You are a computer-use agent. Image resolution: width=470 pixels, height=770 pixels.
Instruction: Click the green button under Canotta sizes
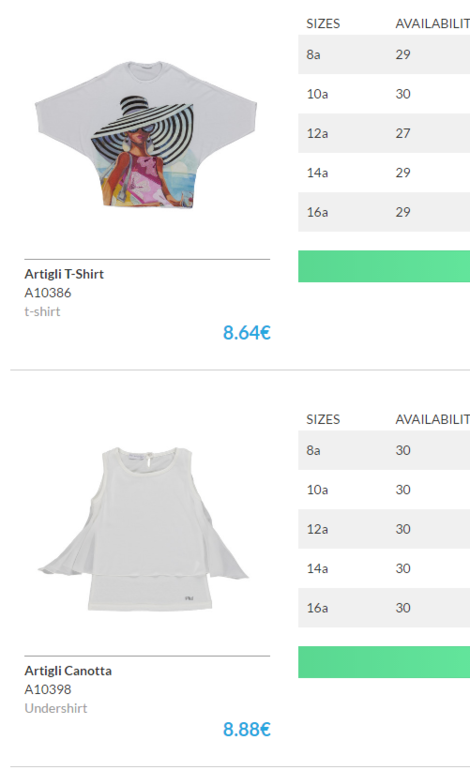point(384,662)
